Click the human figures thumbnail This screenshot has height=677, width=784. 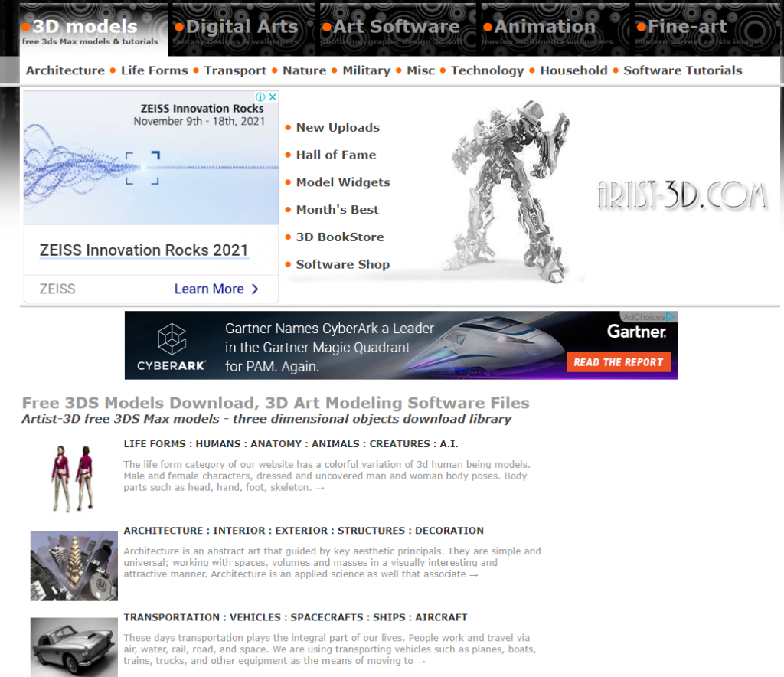[73, 478]
